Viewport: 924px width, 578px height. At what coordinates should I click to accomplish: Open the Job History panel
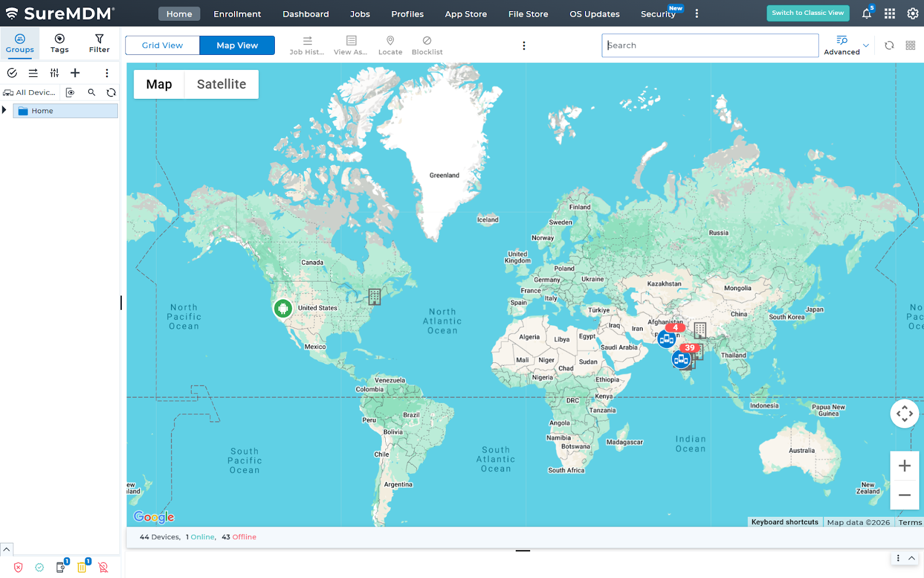(x=307, y=45)
